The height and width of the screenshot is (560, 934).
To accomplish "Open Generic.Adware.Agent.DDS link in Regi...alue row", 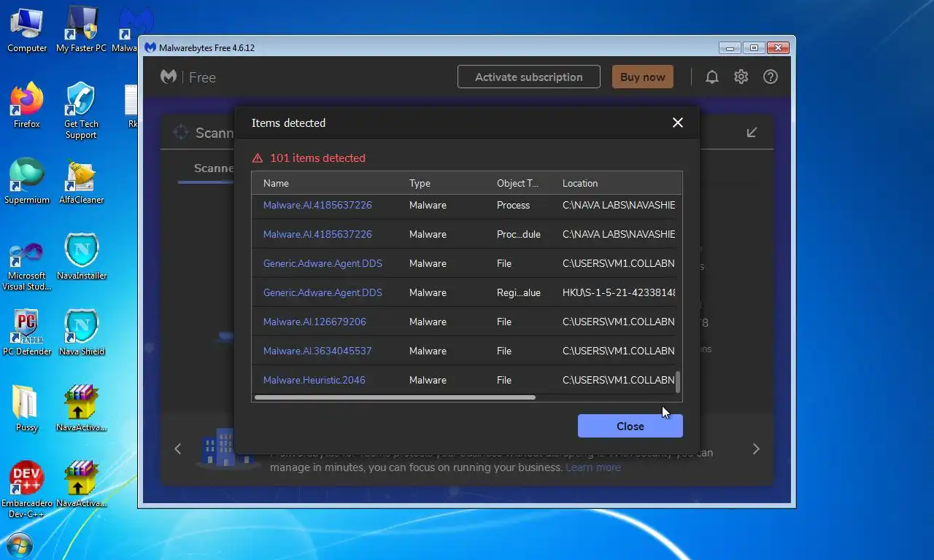I will click(323, 292).
